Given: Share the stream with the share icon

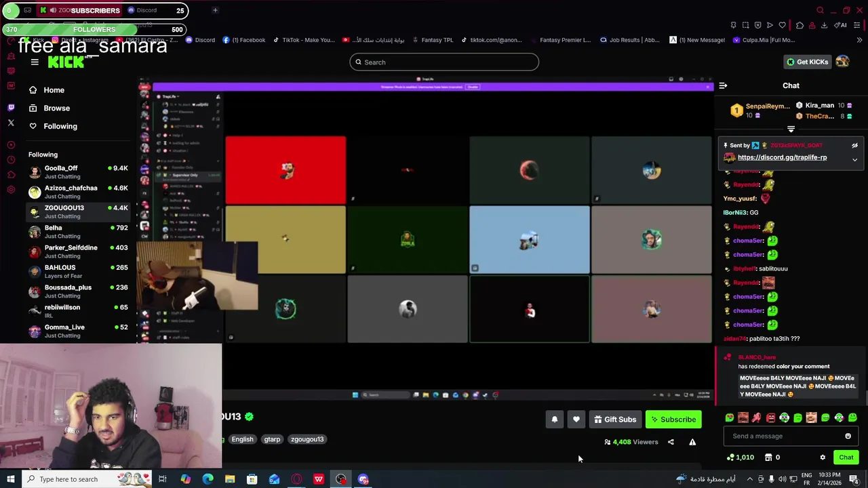Looking at the screenshot, I should [671, 442].
